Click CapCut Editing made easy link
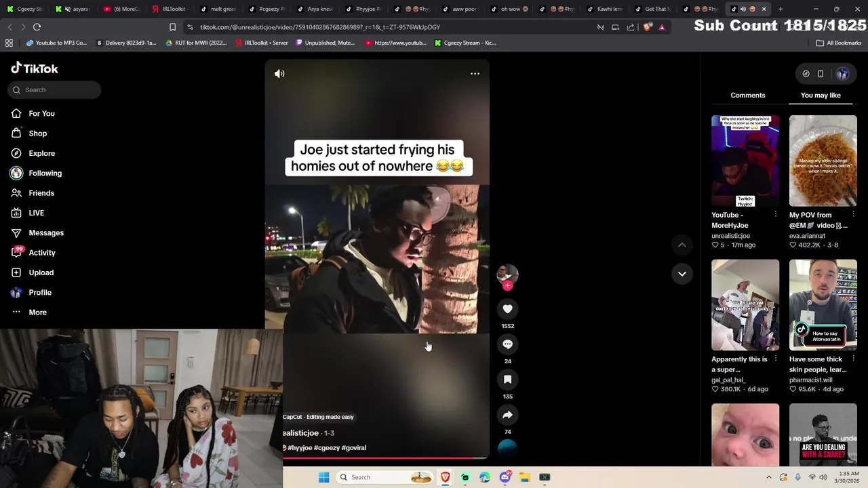The image size is (868, 488). coord(318,417)
